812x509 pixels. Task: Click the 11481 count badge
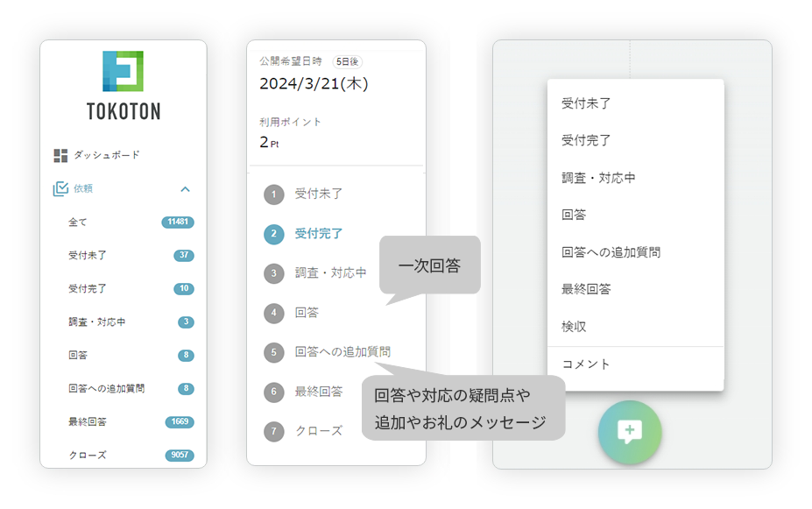pyautogui.click(x=177, y=223)
